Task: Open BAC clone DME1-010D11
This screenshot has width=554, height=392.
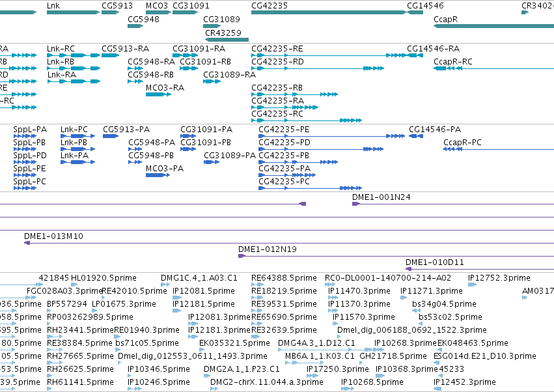Action: pos(435,262)
